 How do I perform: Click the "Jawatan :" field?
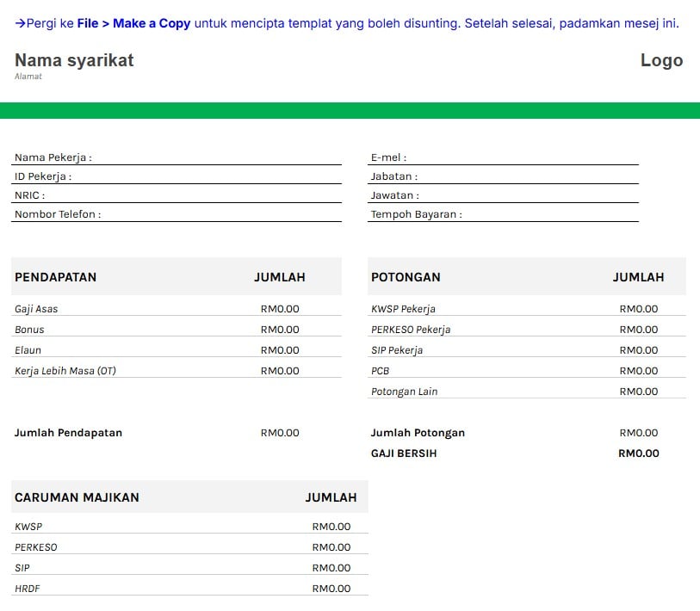[503, 195]
